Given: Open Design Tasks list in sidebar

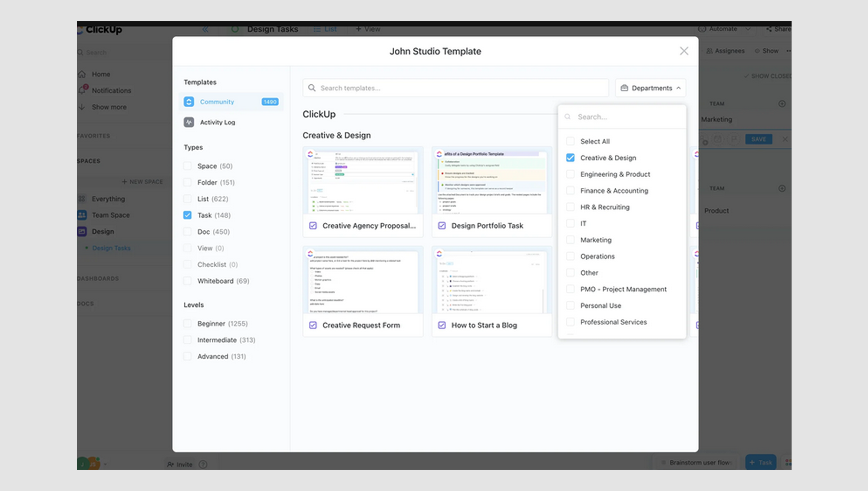Looking at the screenshot, I should point(111,248).
